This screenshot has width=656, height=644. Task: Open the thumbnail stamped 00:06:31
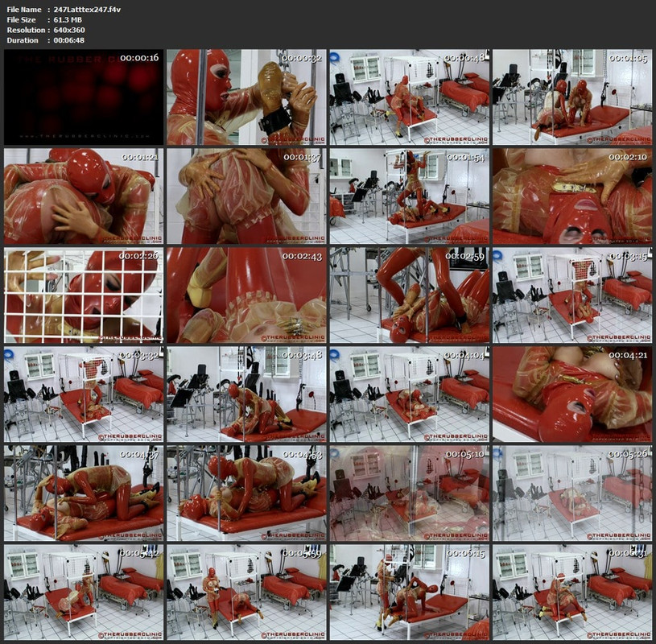(x=572, y=592)
